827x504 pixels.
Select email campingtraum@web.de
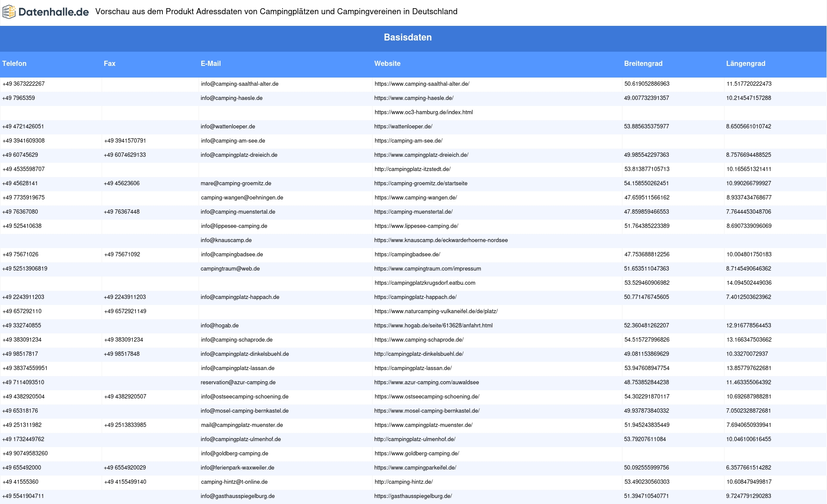coord(230,269)
